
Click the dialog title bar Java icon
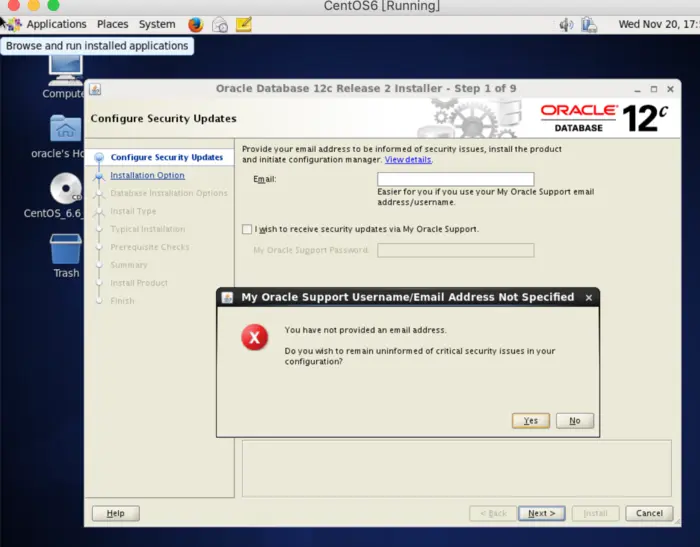point(227,297)
